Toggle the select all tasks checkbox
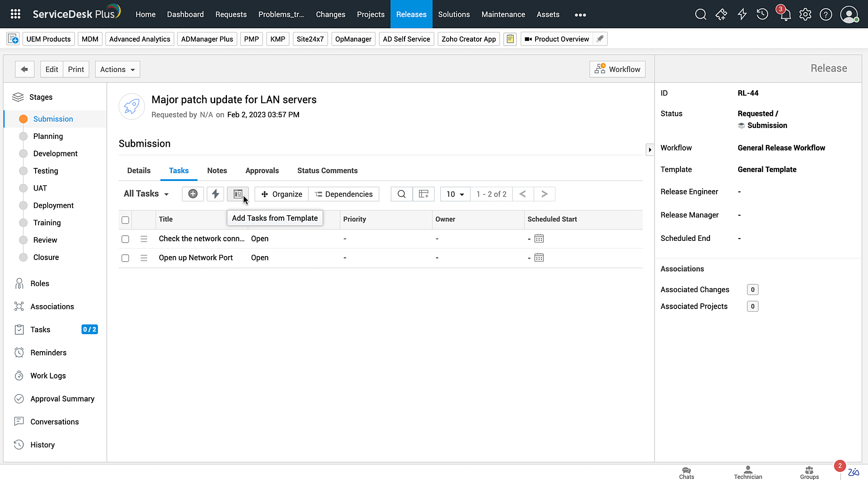 [125, 220]
